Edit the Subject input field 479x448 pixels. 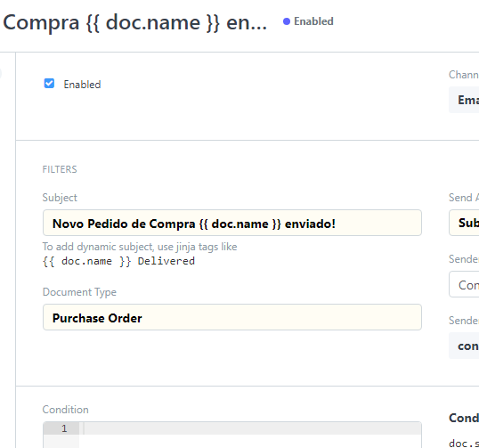(232, 223)
